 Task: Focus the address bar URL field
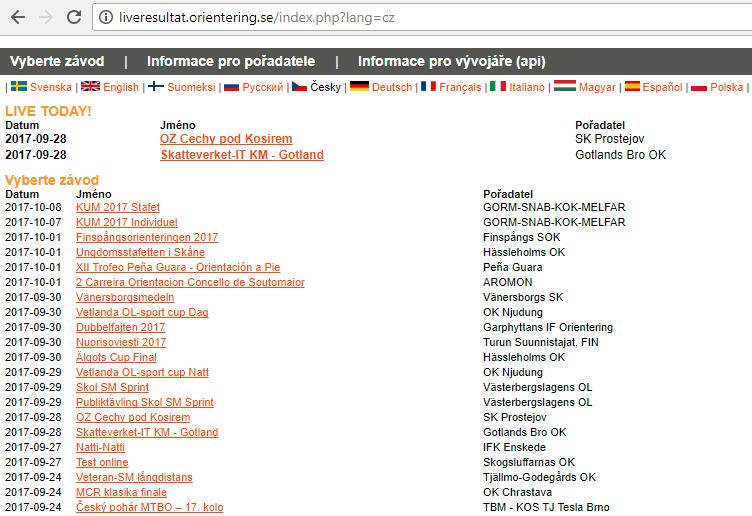422,18
